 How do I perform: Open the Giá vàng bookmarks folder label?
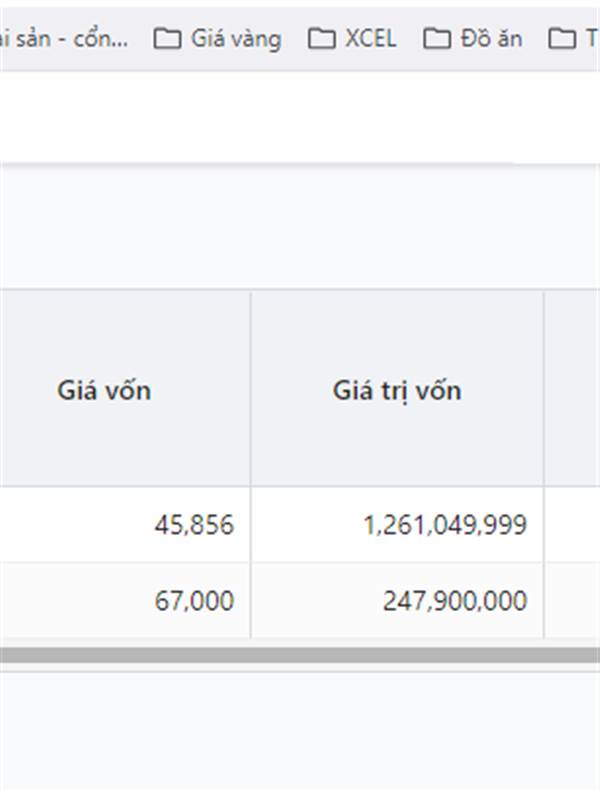click(x=237, y=39)
